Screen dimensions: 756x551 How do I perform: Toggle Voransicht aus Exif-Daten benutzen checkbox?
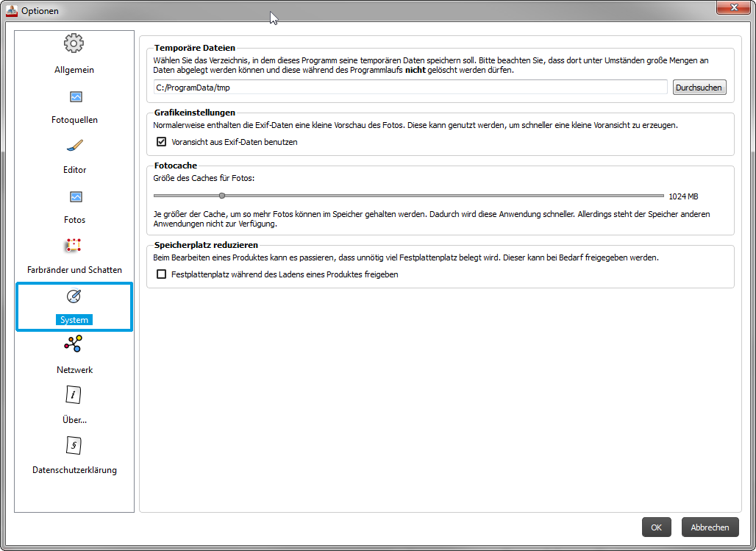coord(162,142)
